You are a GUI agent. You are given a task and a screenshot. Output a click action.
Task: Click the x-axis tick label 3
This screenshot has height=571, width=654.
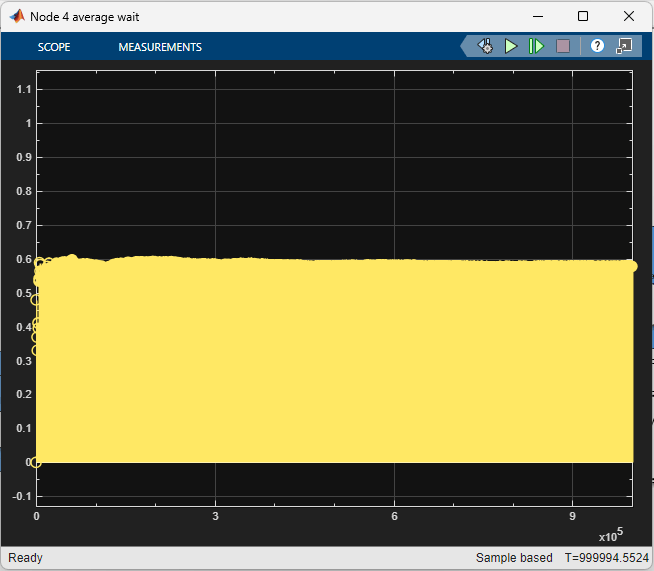coord(215,516)
